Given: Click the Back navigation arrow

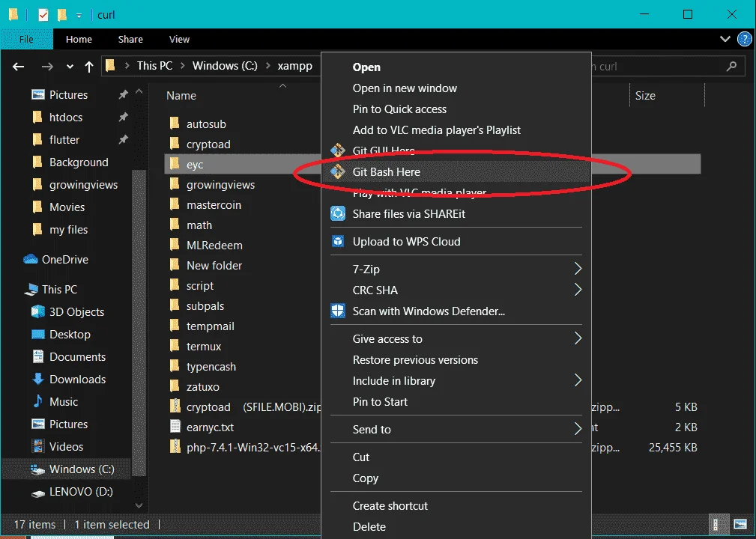Looking at the screenshot, I should [x=18, y=67].
